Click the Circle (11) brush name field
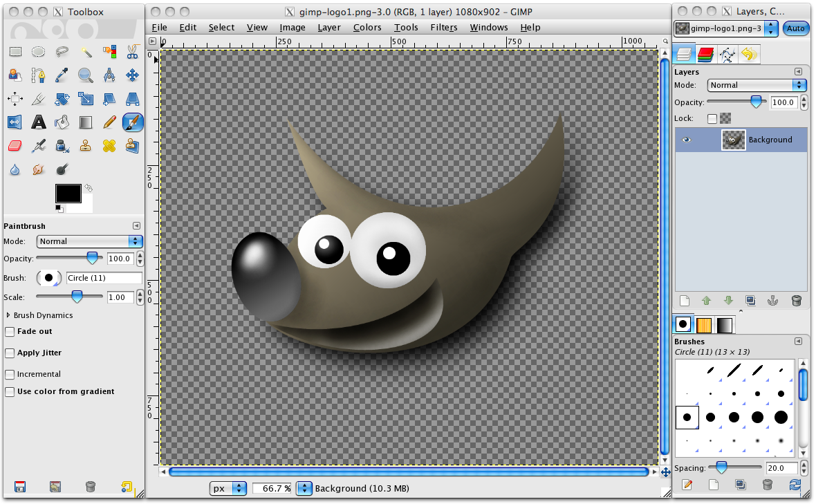Screen dimensions: 816x504 pos(104,278)
